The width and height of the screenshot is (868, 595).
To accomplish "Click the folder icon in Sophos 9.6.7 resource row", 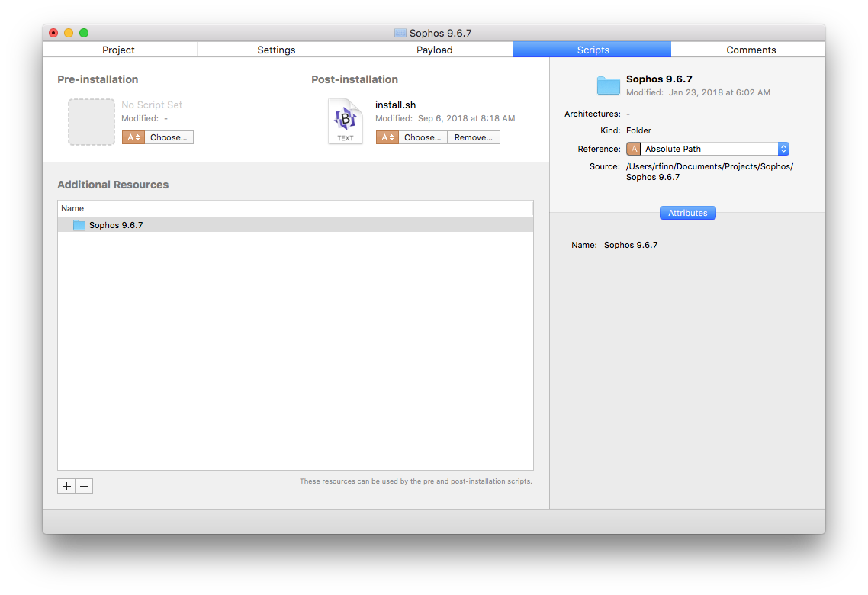I will click(x=79, y=225).
